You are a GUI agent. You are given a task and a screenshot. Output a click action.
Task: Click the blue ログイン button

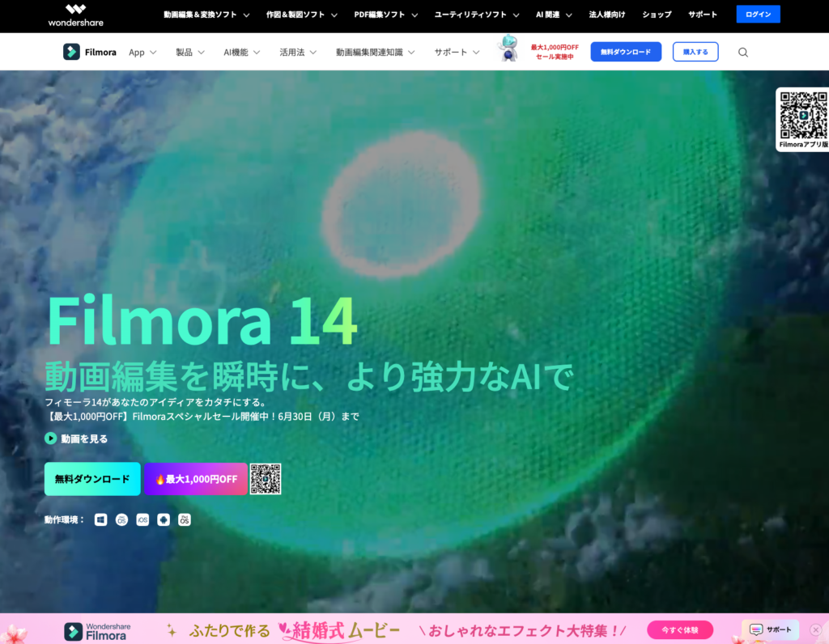point(758,15)
